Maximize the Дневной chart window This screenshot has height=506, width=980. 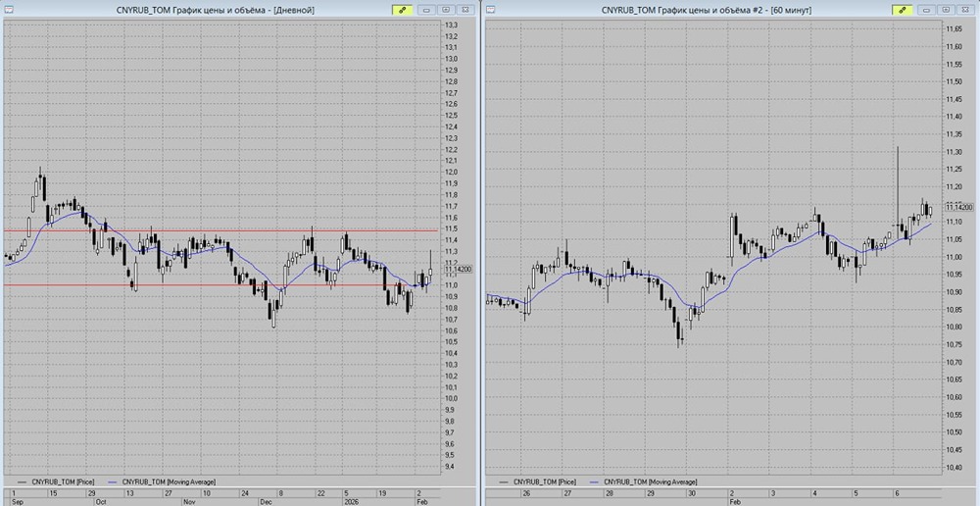[445, 10]
